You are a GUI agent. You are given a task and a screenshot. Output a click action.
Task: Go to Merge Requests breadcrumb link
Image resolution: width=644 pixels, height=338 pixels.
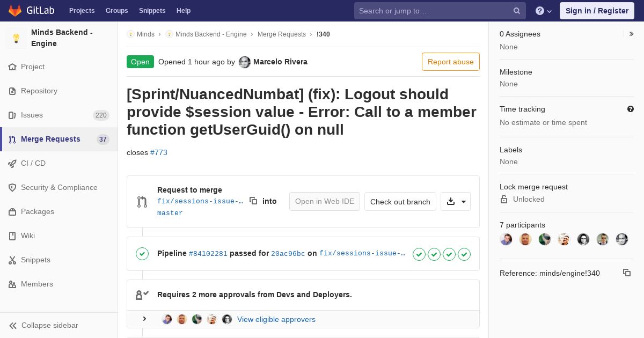[x=282, y=34]
